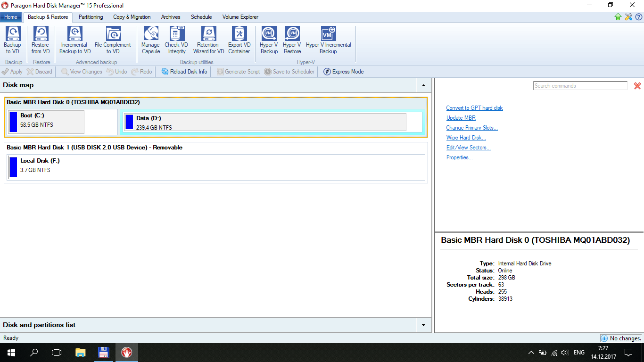Collapse the Disk map panel
644x362 pixels.
(423, 85)
